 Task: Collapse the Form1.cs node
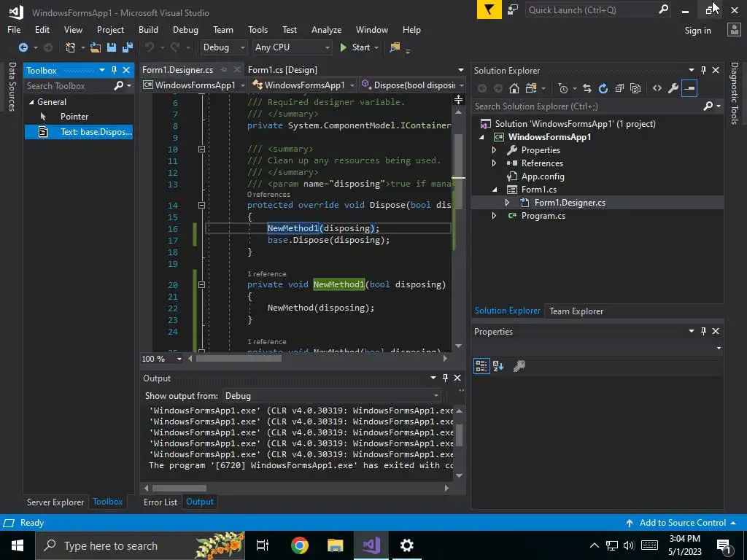click(x=495, y=190)
